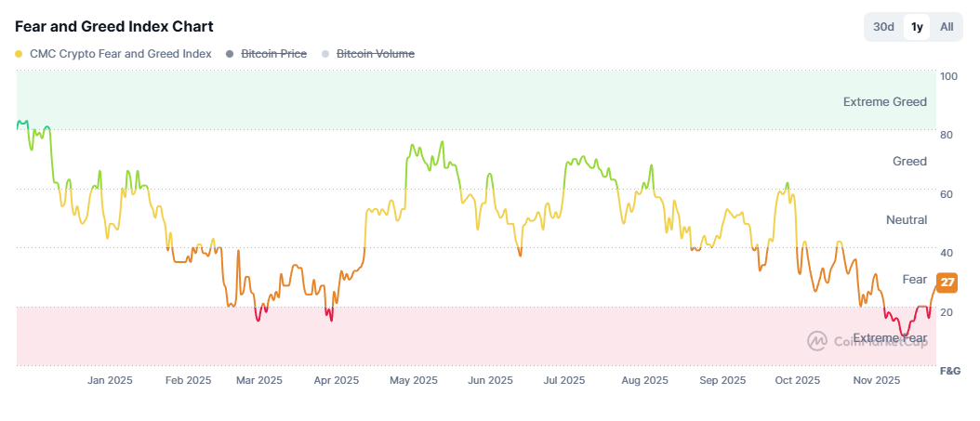Click the Extreme Fear zone label
The width and height of the screenshot is (980, 421).
pos(890,338)
